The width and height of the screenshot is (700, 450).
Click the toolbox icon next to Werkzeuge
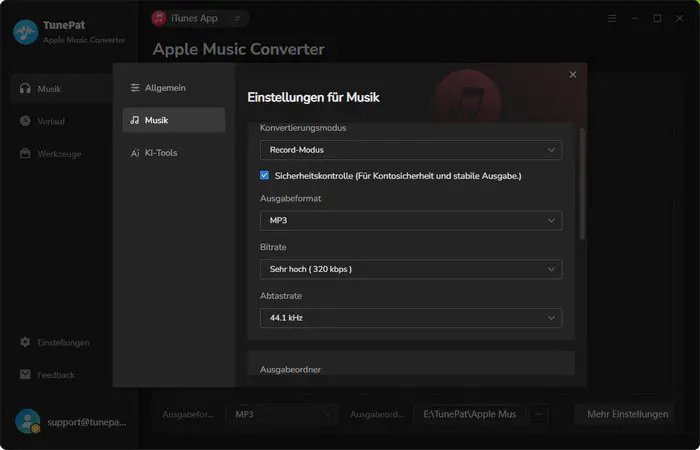pos(25,154)
